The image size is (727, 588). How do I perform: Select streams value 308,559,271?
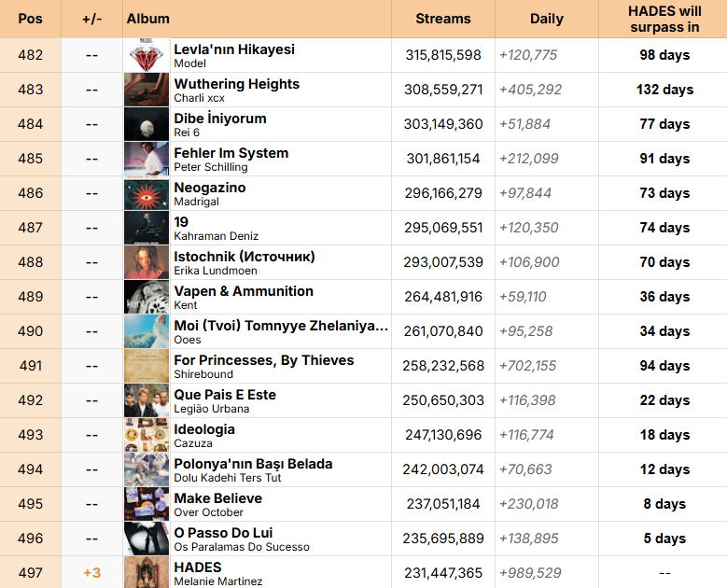click(x=442, y=90)
